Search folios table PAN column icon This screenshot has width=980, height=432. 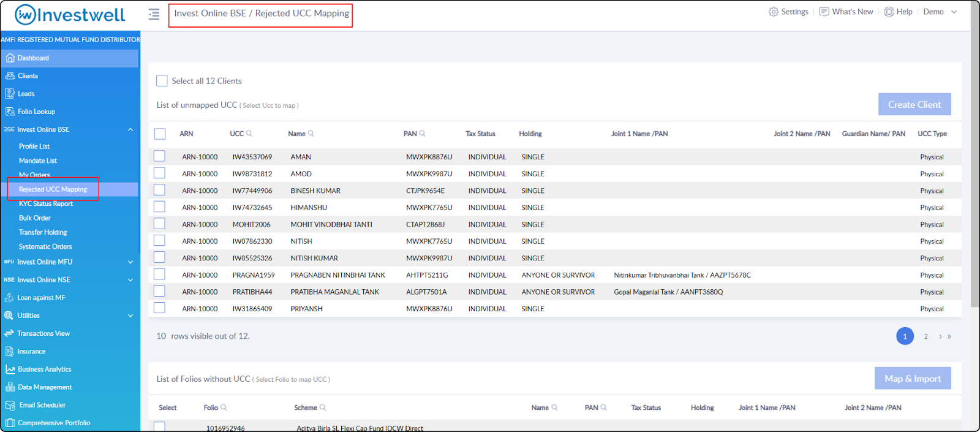tap(603, 407)
